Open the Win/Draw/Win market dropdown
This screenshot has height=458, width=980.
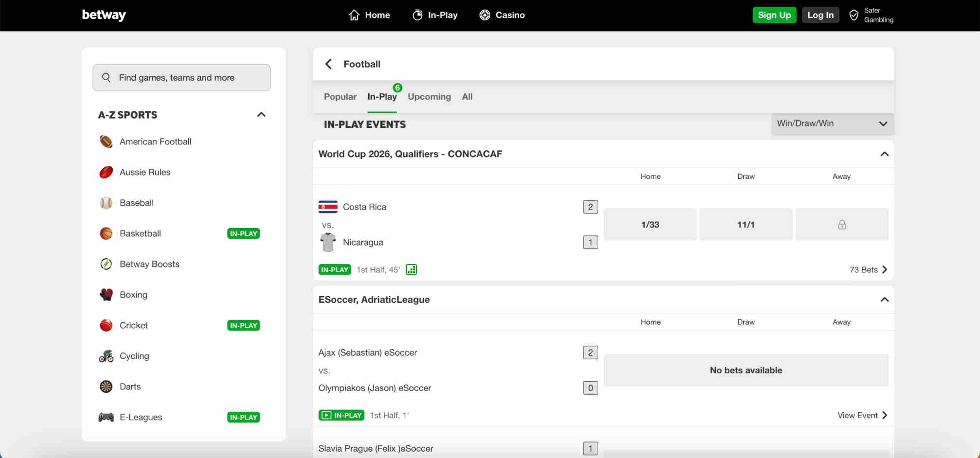(832, 123)
